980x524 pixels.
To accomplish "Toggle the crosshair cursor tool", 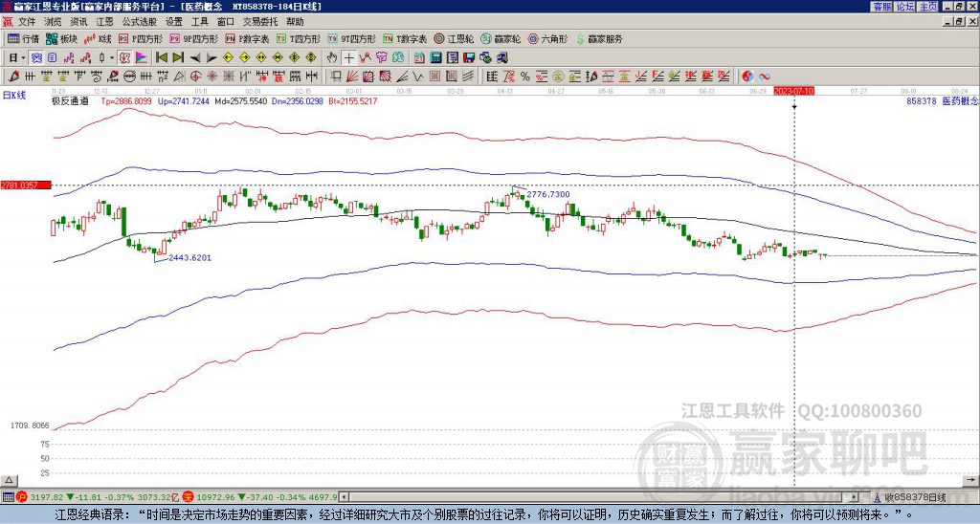I will [348, 58].
